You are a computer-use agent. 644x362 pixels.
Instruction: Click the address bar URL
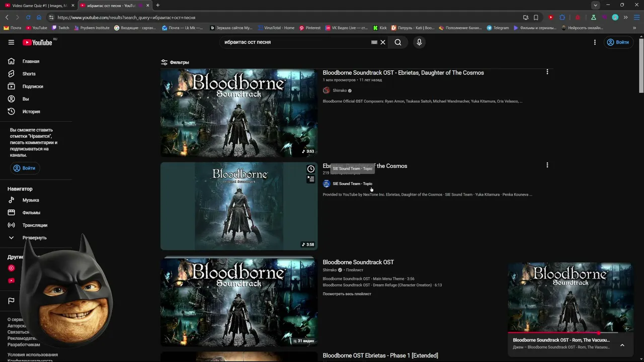point(126,18)
